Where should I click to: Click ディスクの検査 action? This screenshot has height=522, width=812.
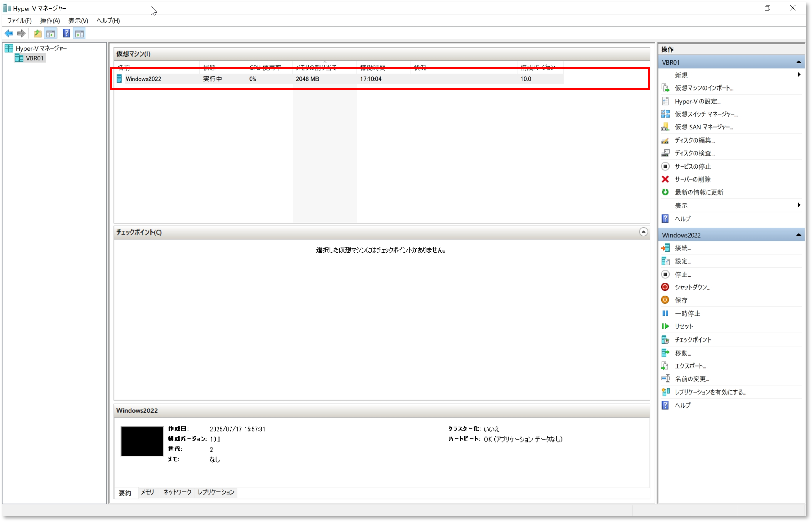click(x=694, y=153)
